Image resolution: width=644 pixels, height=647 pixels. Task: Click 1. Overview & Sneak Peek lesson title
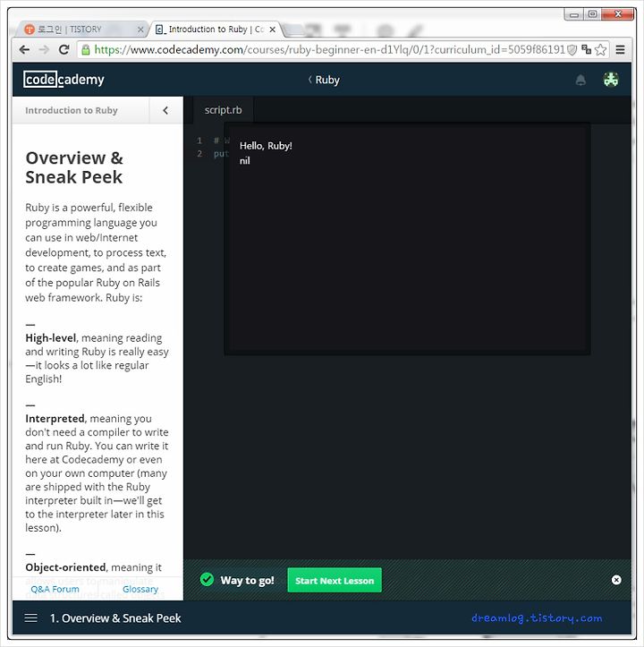[115, 617]
